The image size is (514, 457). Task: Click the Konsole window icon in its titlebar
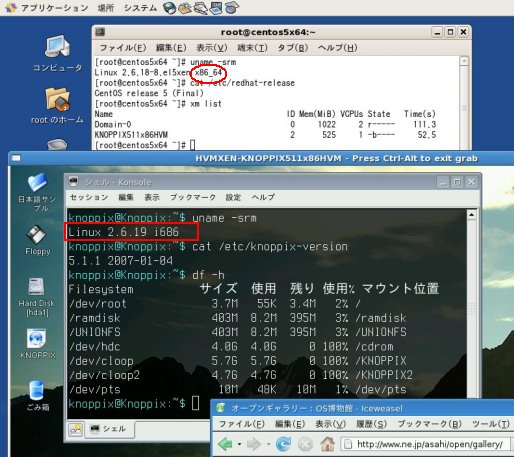73,182
